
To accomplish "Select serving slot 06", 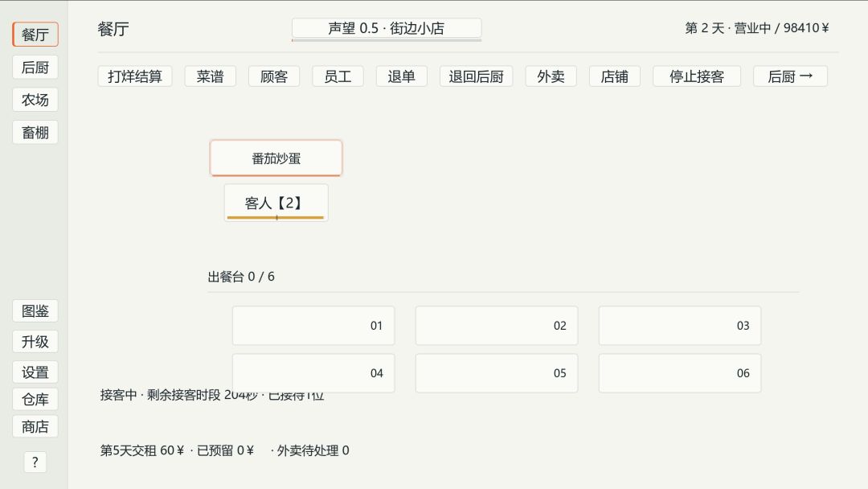I will click(680, 373).
